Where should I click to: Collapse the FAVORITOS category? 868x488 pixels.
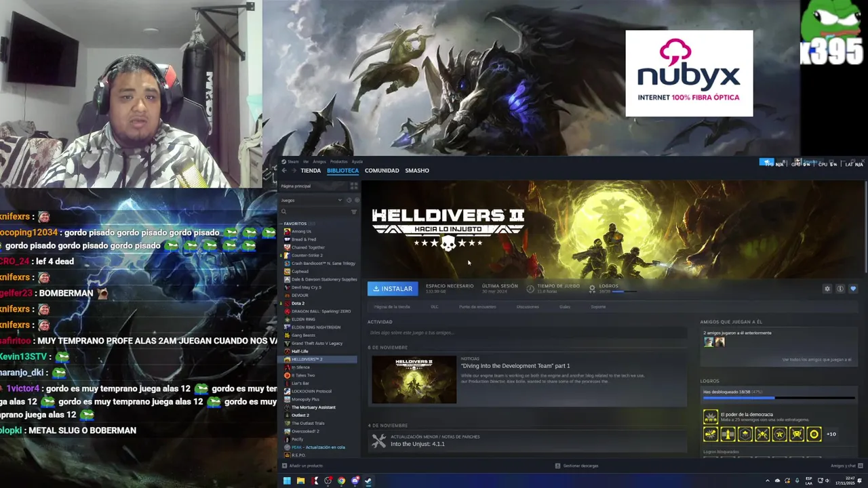295,223
